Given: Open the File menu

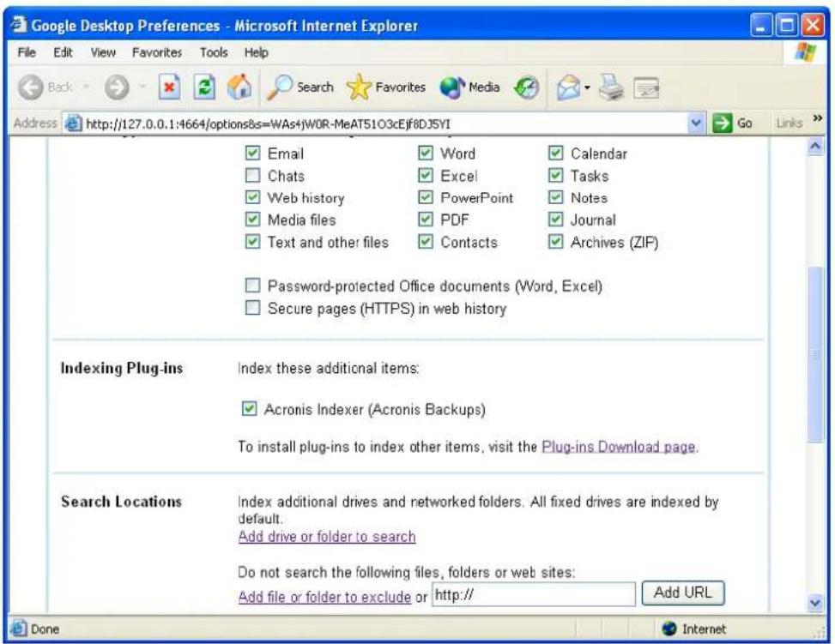Looking at the screenshot, I should [27, 52].
